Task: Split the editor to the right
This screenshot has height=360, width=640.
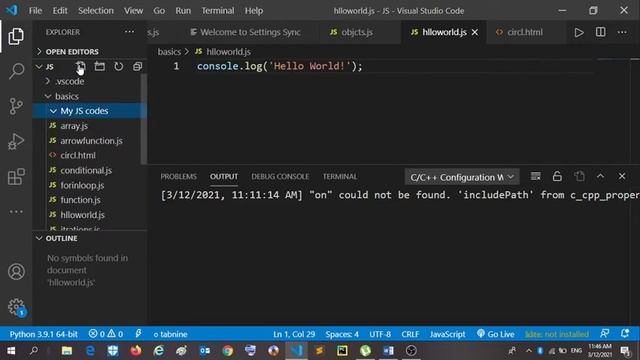Action: pyautogui.click(x=600, y=32)
